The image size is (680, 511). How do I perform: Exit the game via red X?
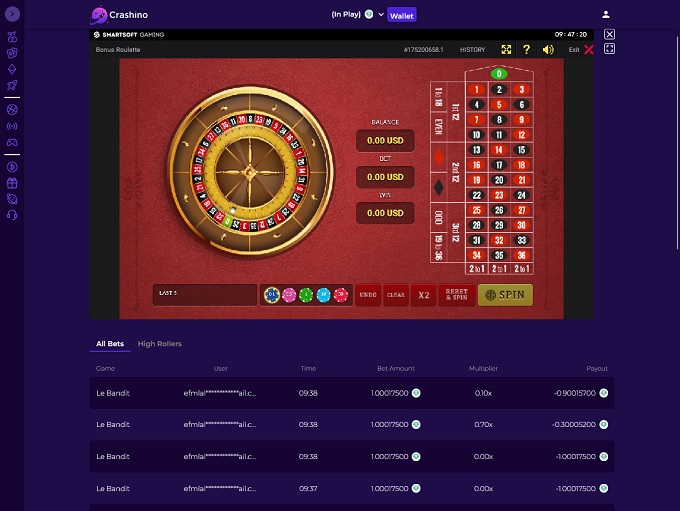point(588,49)
